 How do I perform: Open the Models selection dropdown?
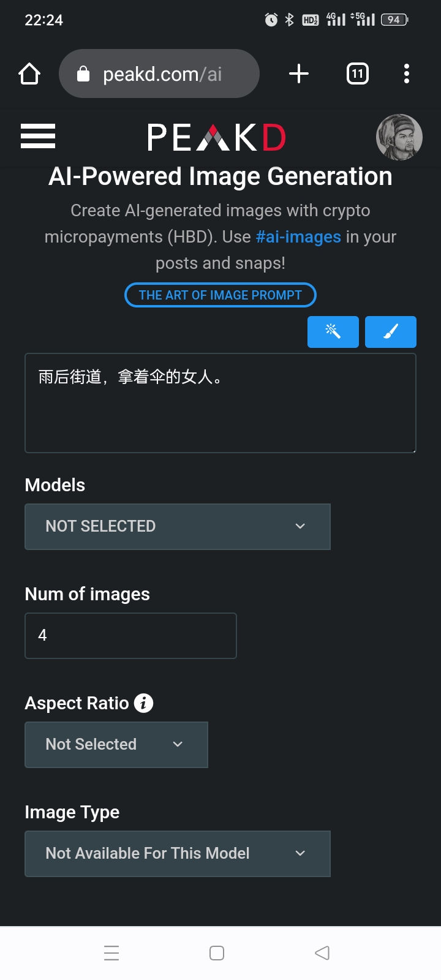click(177, 526)
